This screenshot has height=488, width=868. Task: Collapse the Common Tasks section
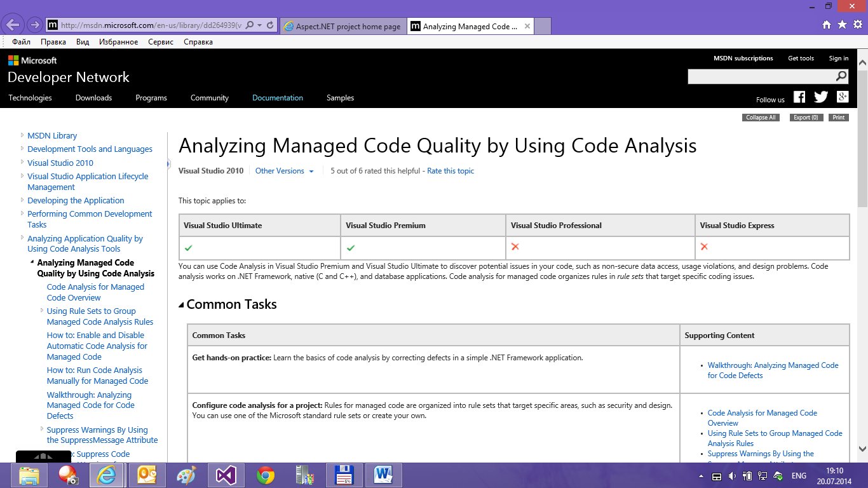click(182, 305)
